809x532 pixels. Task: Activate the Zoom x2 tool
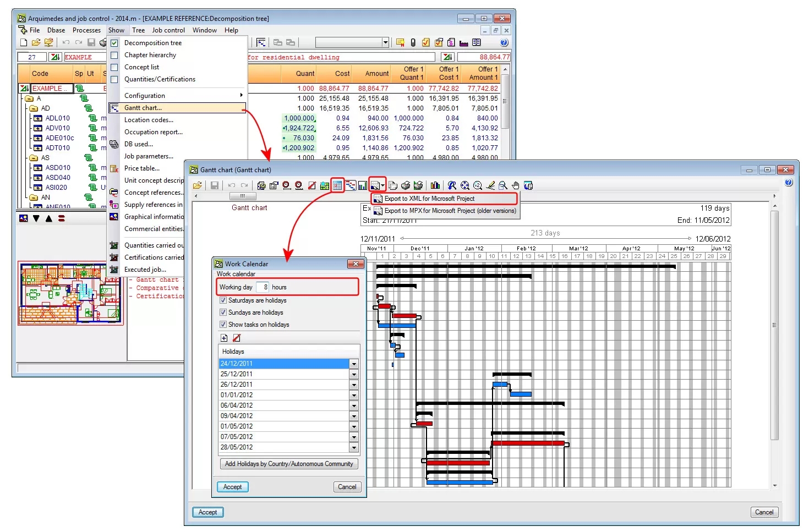click(x=478, y=185)
